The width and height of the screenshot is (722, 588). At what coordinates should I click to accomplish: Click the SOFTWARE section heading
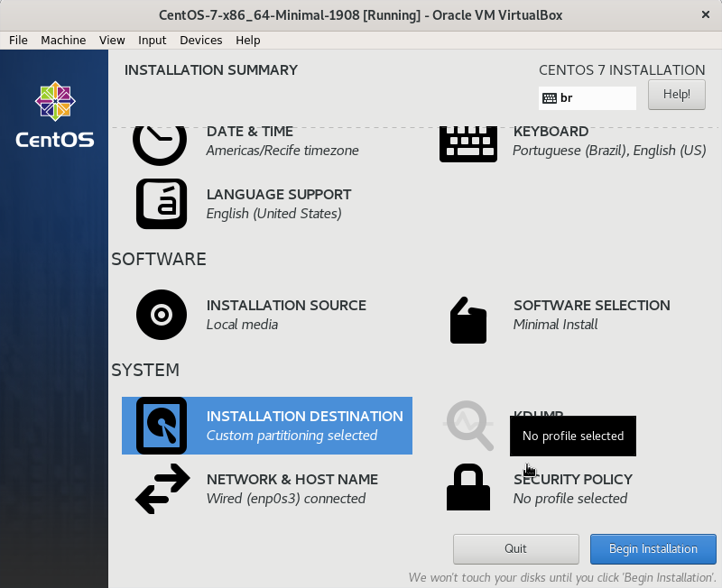[x=159, y=259]
